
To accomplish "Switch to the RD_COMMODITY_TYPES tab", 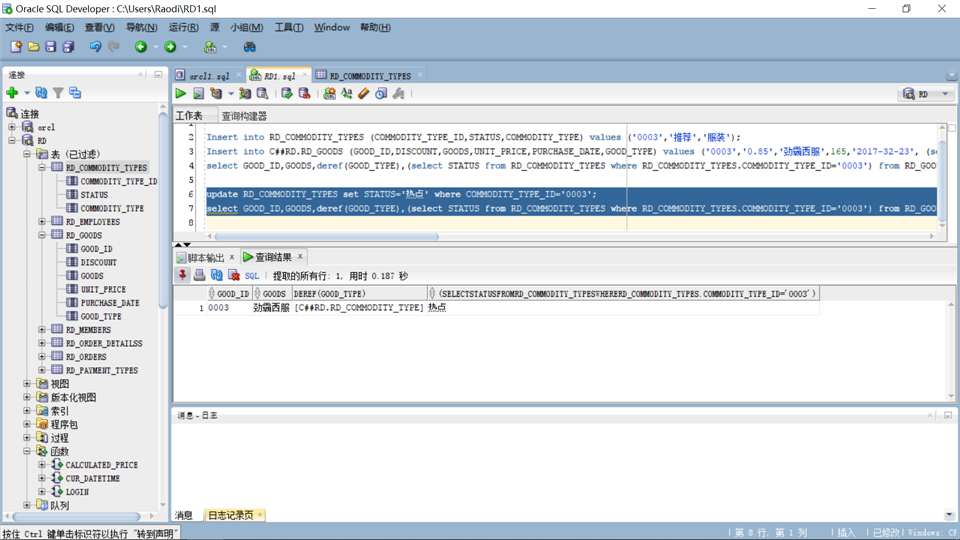I will [370, 75].
